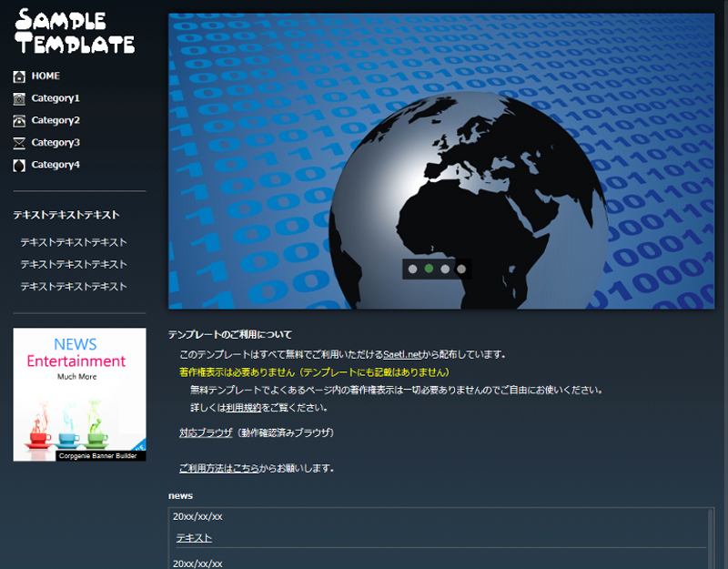The height and width of the screenshot is (569, 728).
Task: Click the Corpgenie Banner Builder label
Action: click(x=98, y=455)
